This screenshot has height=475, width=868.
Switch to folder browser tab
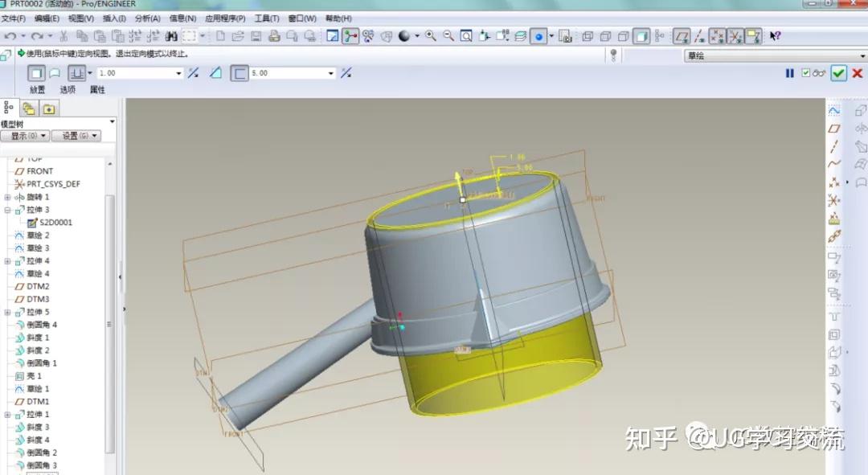pyautogui.click(x=29, y=109)
